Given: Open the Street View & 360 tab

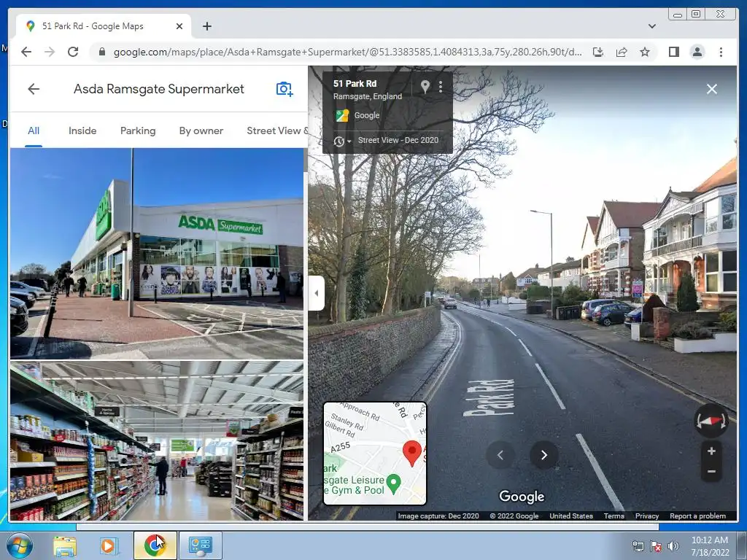Looking at the screenshot, I should [276, 131].
